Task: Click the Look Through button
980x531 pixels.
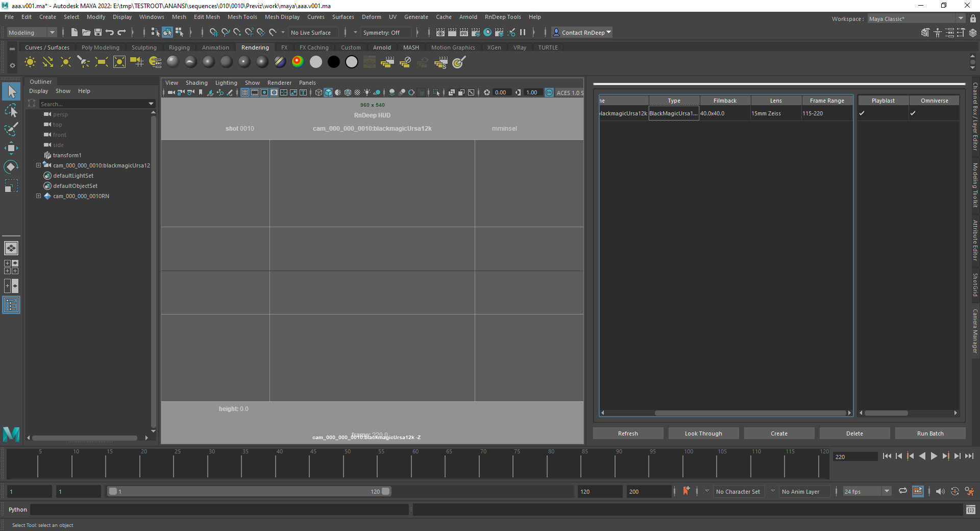Action: [x=703, y=433]
